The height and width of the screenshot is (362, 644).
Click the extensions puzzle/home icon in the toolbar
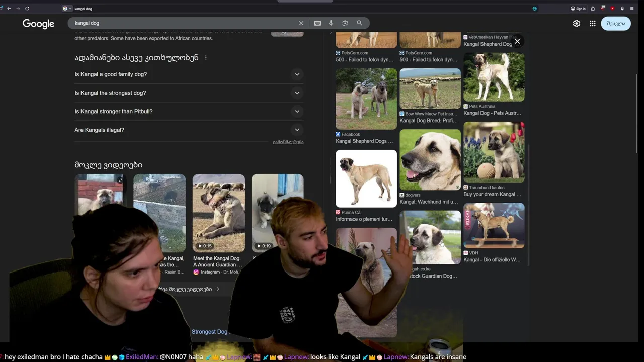coord(593,9)
